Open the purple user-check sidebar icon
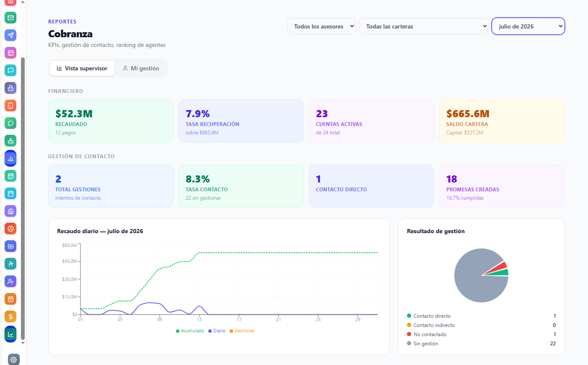Viewport: 588px width, 365px height. [10, 281]
